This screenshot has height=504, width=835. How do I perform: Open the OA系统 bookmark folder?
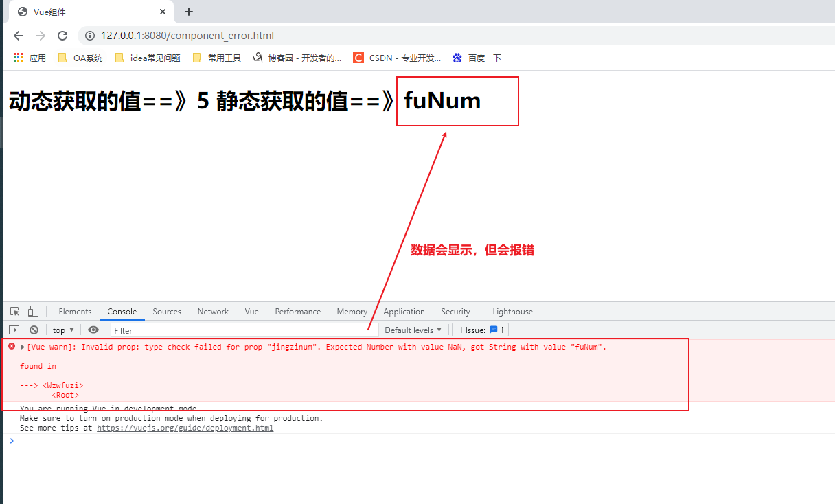79,58
